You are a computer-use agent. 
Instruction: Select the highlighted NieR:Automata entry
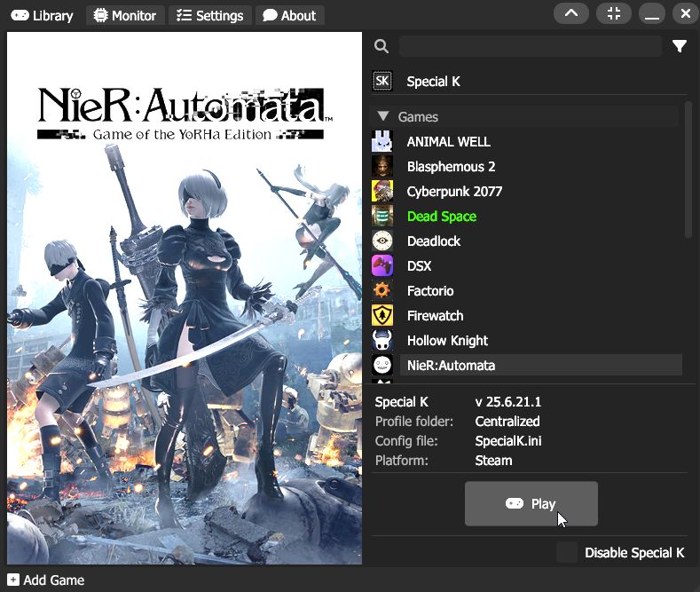(x=540, y=365)
